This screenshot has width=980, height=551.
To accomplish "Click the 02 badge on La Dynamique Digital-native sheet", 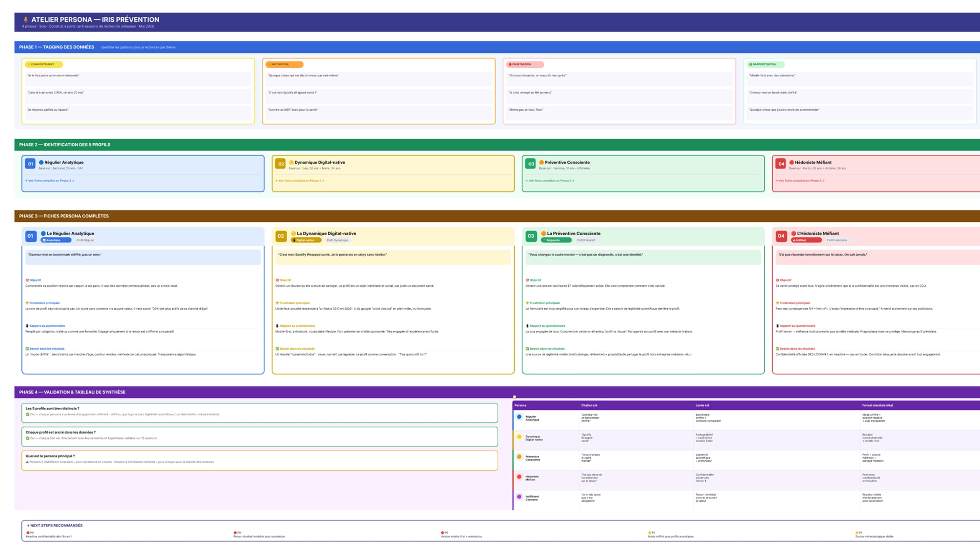I will tap(281, 236).
